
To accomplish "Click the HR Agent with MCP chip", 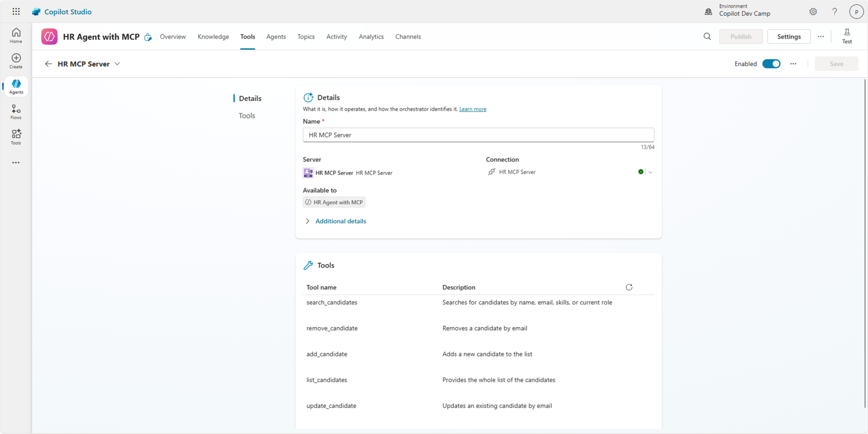I will tap(334, 202).
